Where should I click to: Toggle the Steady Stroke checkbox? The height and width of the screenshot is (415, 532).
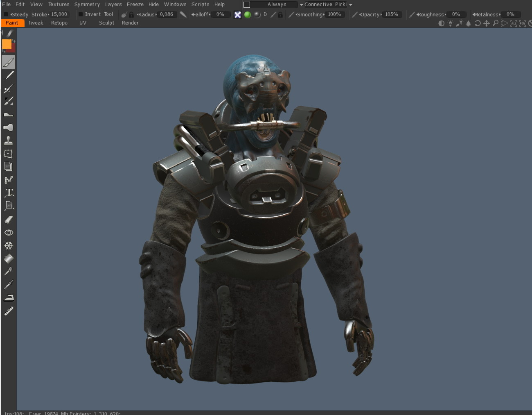click(x=6, y=14)
